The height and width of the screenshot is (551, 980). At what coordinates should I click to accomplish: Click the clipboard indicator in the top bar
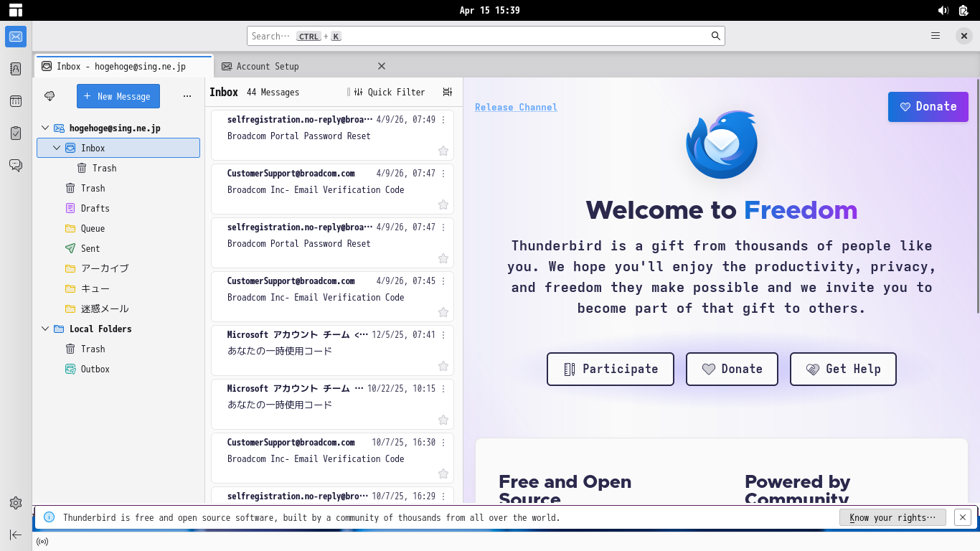[963, 10]
